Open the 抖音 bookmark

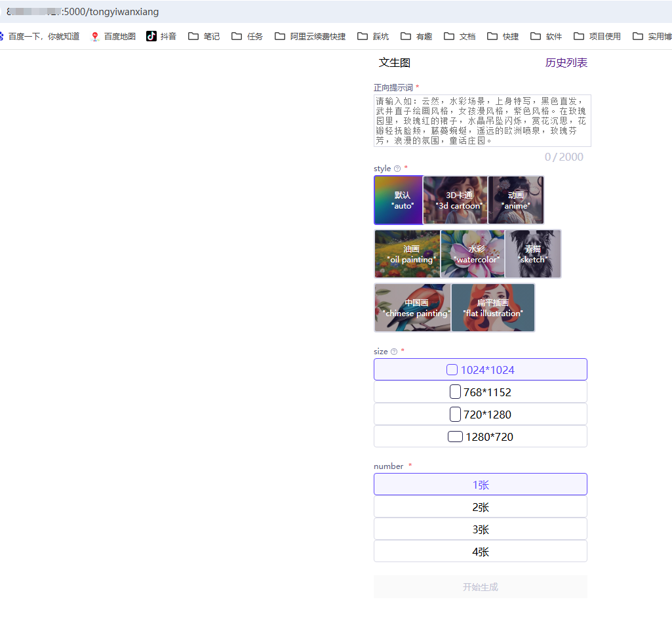point(161,37)
